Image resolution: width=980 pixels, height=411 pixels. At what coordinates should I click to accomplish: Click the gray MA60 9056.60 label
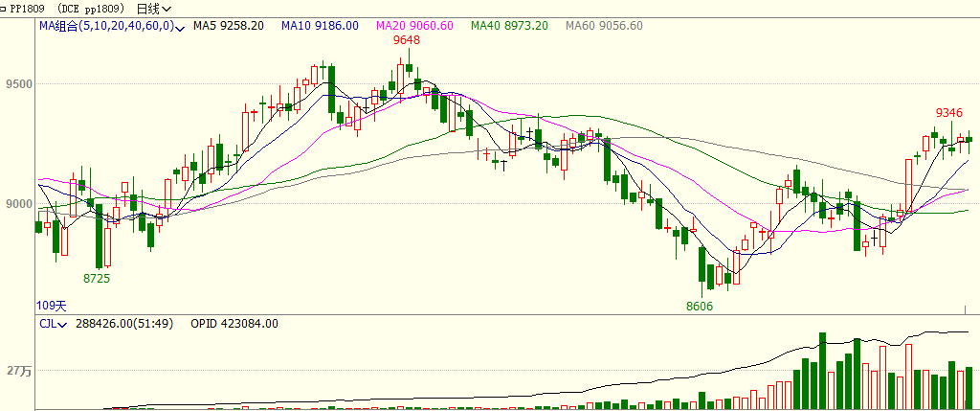pyautogui.click(x=603, y=26)
